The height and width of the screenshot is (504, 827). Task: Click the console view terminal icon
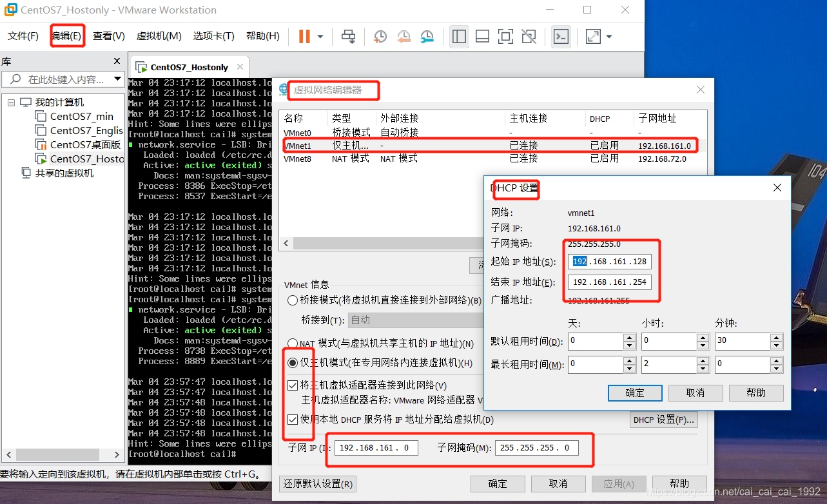pos(561,37)
